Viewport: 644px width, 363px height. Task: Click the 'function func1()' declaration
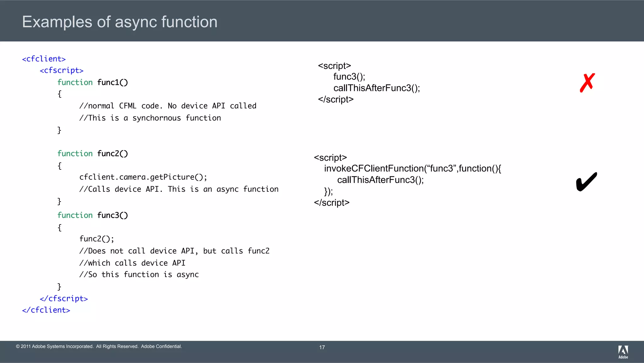click(x=92, y=82)
